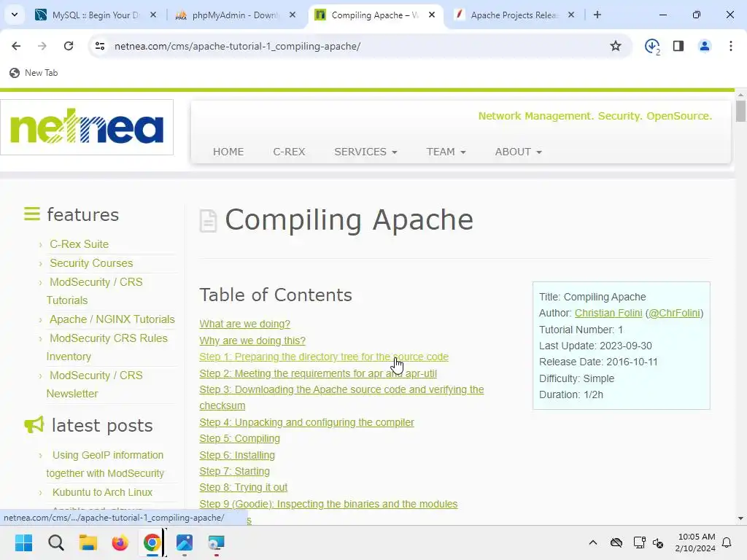This screenshot has width=747, height=560.
Task: Open Chrome's three-dot menu
Action: [x=731, y=46]
